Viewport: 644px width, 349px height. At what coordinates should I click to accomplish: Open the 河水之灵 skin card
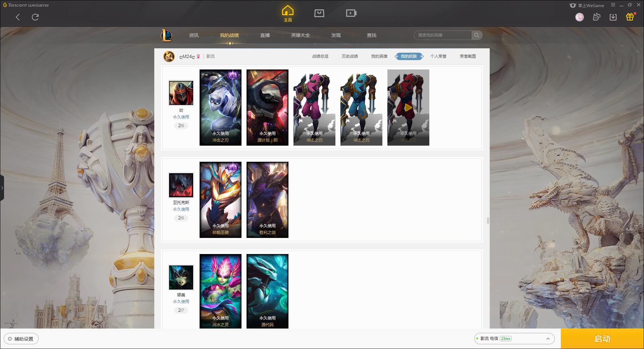click(x=220, y=291)
